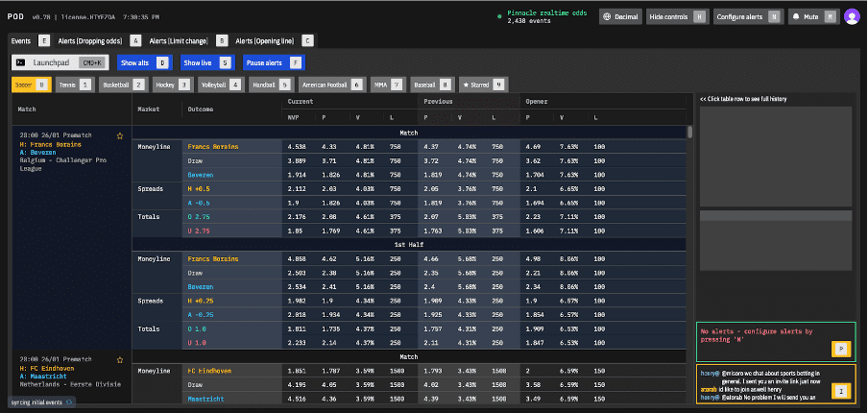Click the Launchpad terminal icon
The width and height of the screenshot is (868, 413).
pyautogui.click(x=20, y=62)
